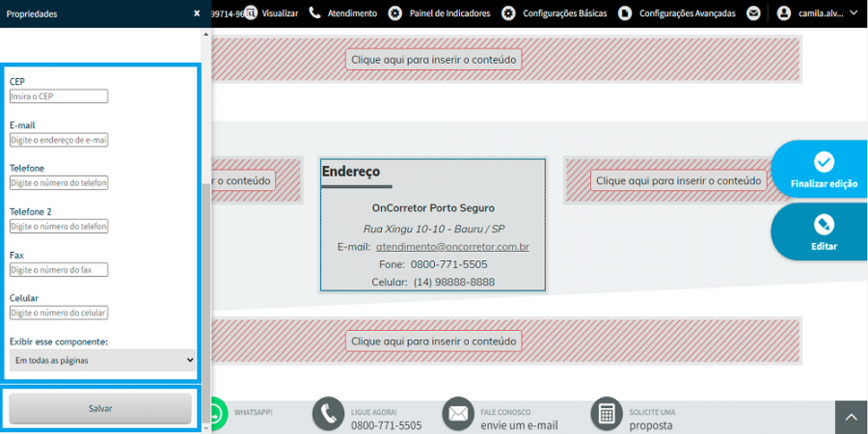Image resolution: width=868 pixels, height=434 pixels.
Task: Open Configurações Básicas
Action: pos(564,14)
